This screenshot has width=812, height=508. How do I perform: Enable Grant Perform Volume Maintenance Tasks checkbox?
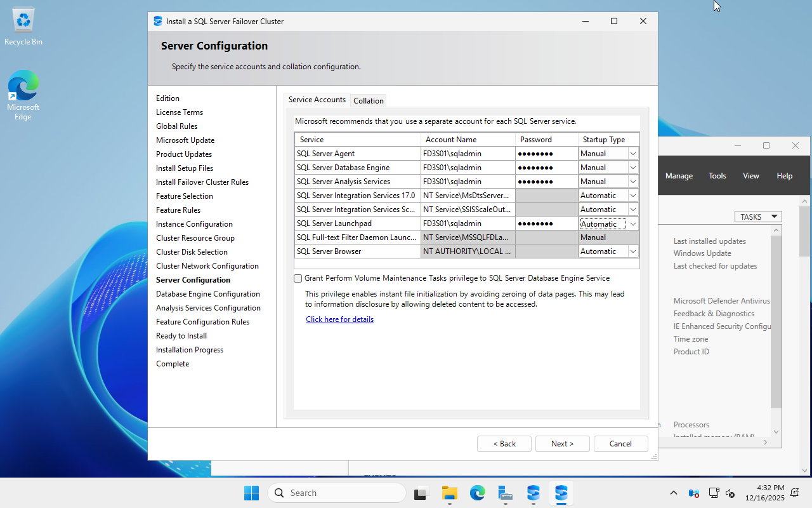298,278
